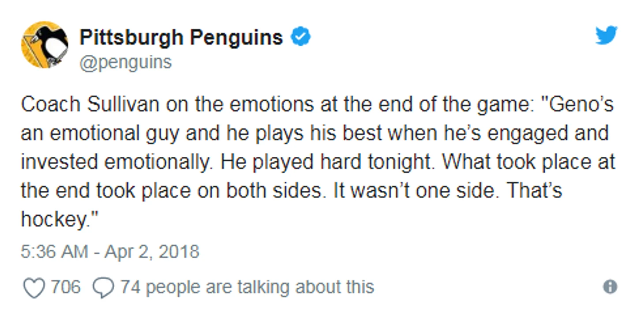The width and height of the screenshot is (644, 314).
Task: Click the @penguins handle
Action: (126, 62)
